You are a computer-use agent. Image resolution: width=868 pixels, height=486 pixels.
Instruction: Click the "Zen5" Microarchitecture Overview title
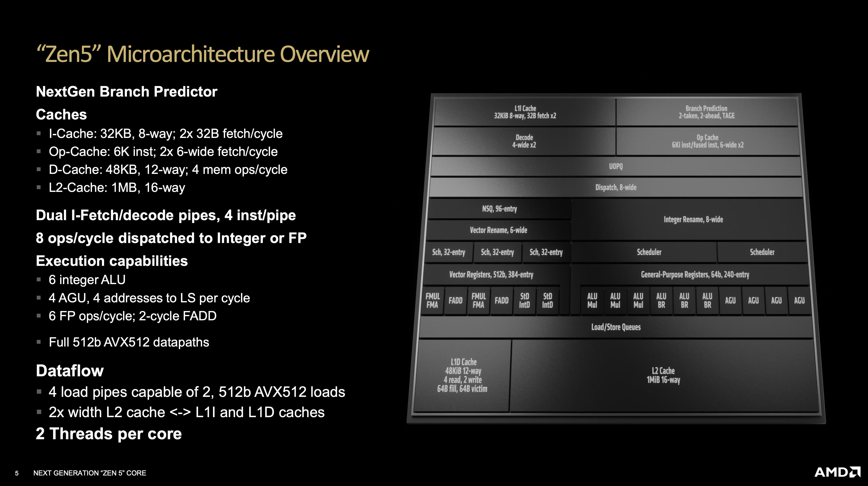click(x=202, y=54)
